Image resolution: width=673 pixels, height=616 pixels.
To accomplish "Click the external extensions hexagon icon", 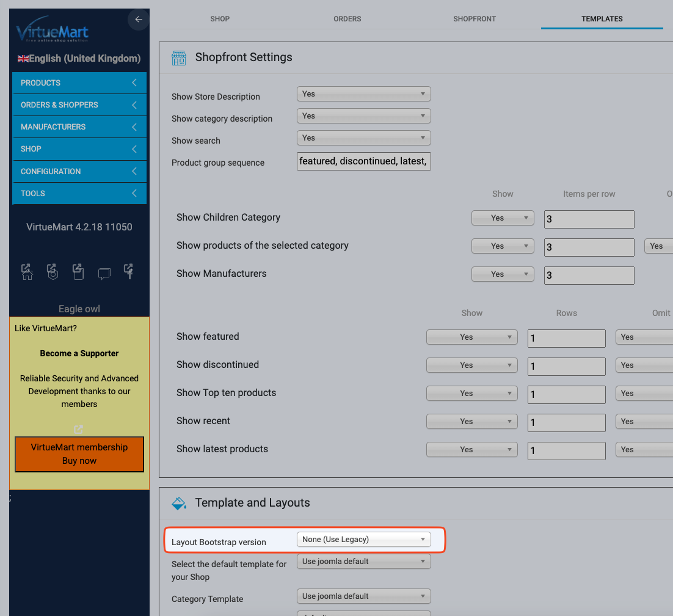I will (53, 272).
